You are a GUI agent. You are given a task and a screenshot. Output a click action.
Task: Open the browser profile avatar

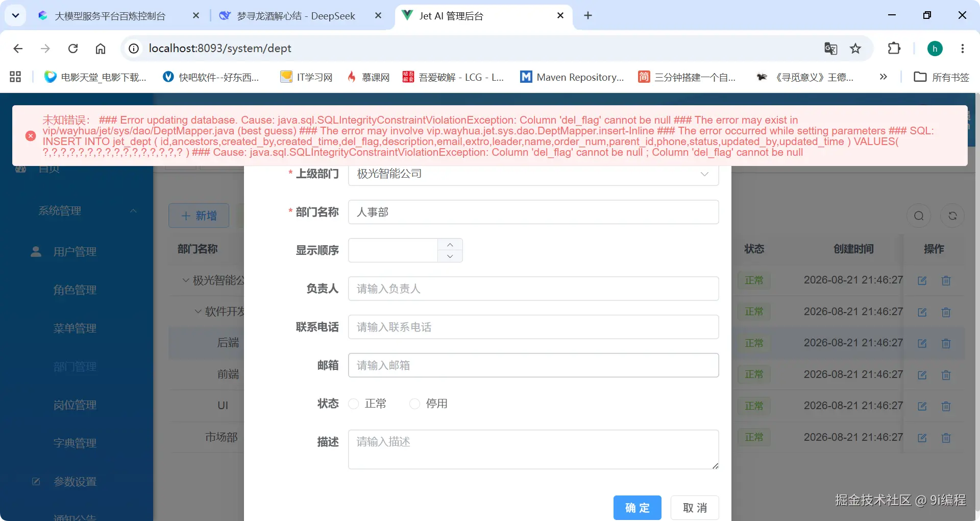click(935, 49)
